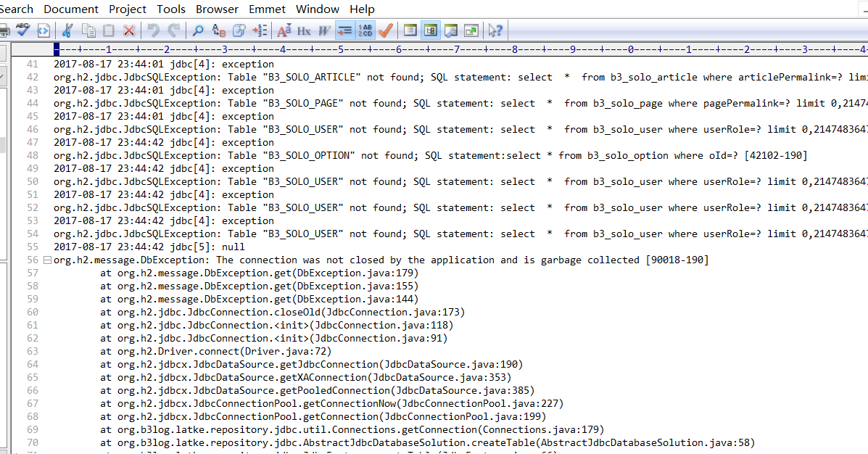The height and width of the screenshot is (454, 868).
Task: Toggle word wrap (W) icon
Action: (324, 30)
